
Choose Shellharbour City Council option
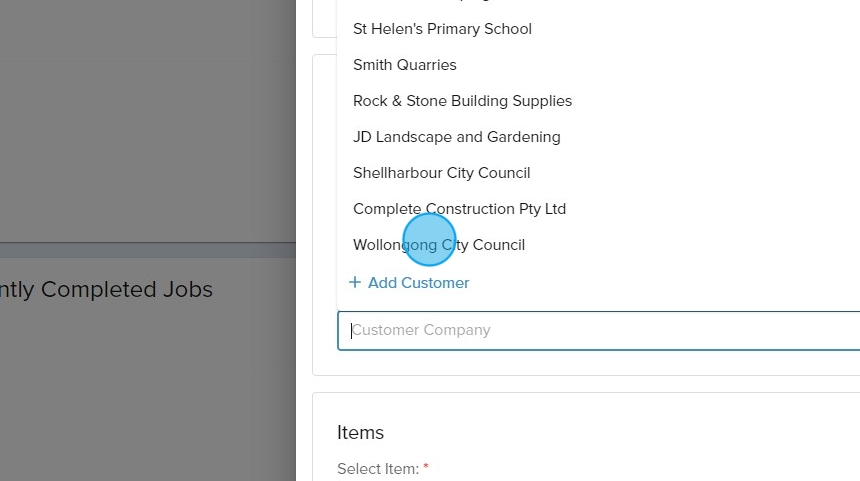point(441,173)
